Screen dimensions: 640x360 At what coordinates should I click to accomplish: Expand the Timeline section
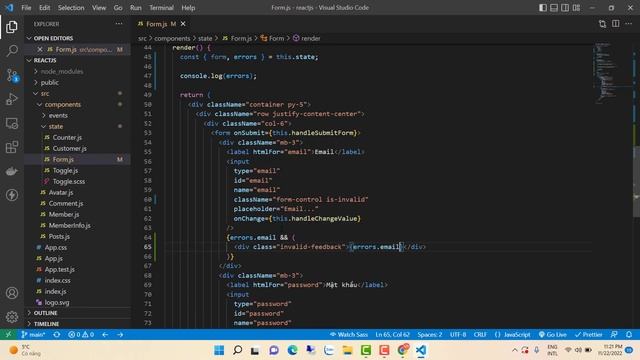click(78, 324)
